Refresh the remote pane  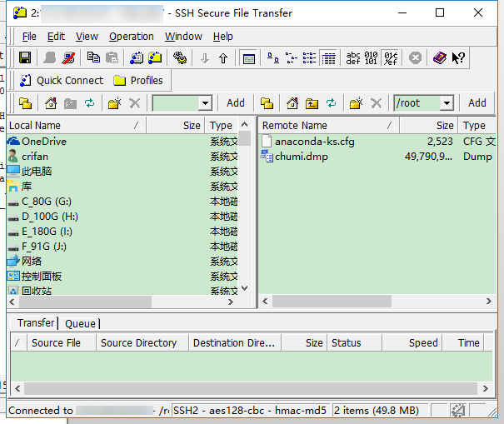pyautogui.click(x=331, y=103)
